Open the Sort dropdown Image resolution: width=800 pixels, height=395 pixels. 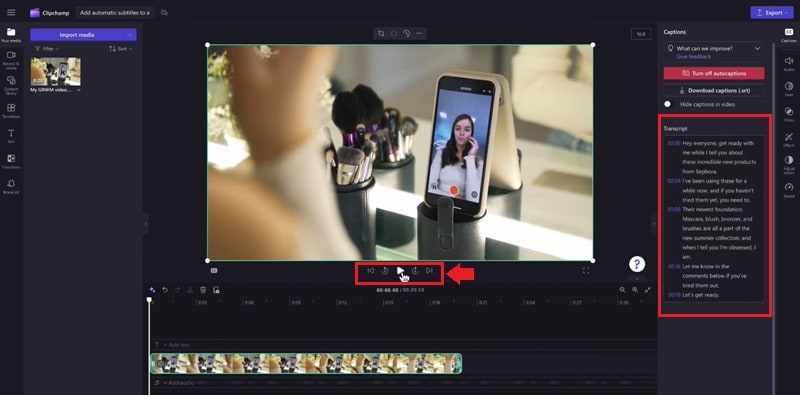(120, 49)
